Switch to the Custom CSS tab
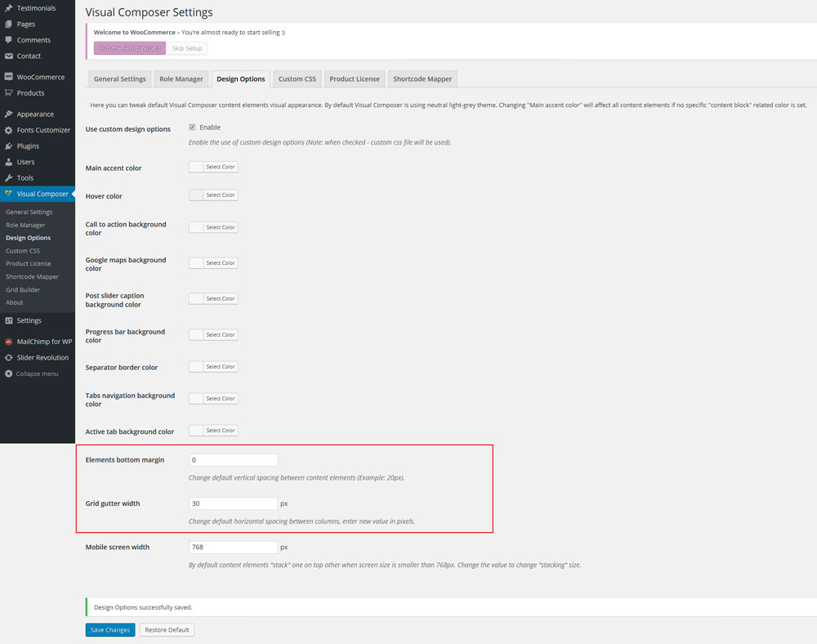817x644 pixels. coord(297,79)
